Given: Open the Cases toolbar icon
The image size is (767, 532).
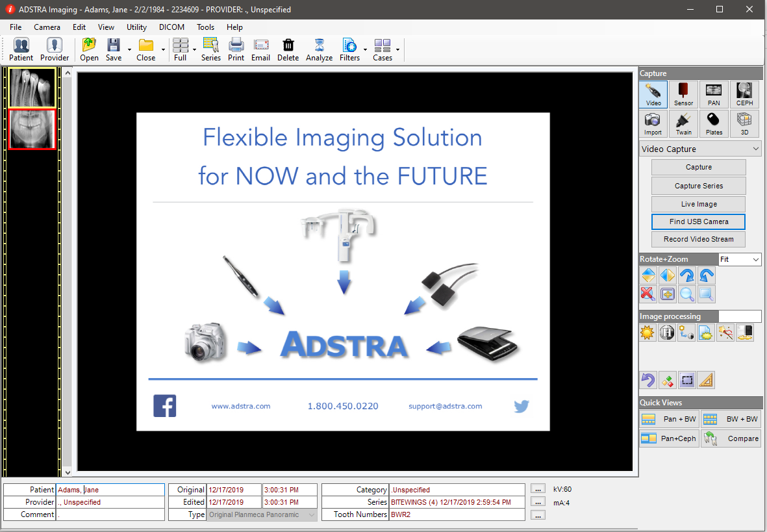Looking at the screenshot, I should [382, 49].
